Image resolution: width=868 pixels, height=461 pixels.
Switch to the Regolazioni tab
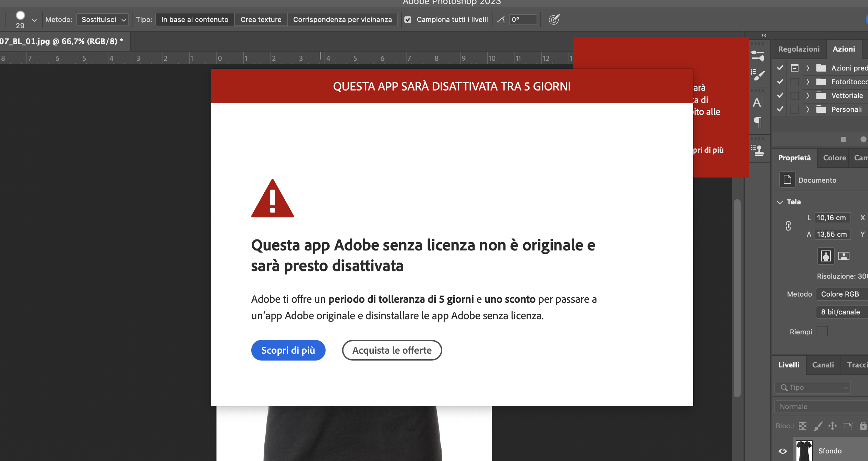[x=799, y=49]
